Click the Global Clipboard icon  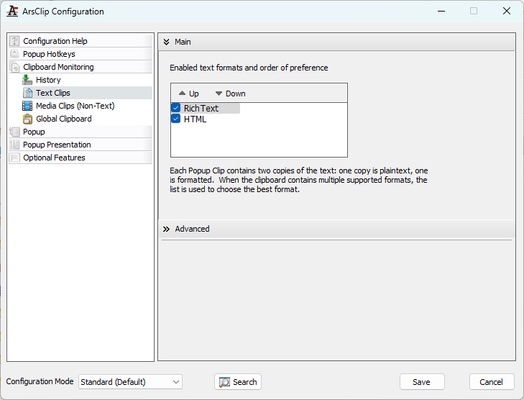tap(27, 119)
